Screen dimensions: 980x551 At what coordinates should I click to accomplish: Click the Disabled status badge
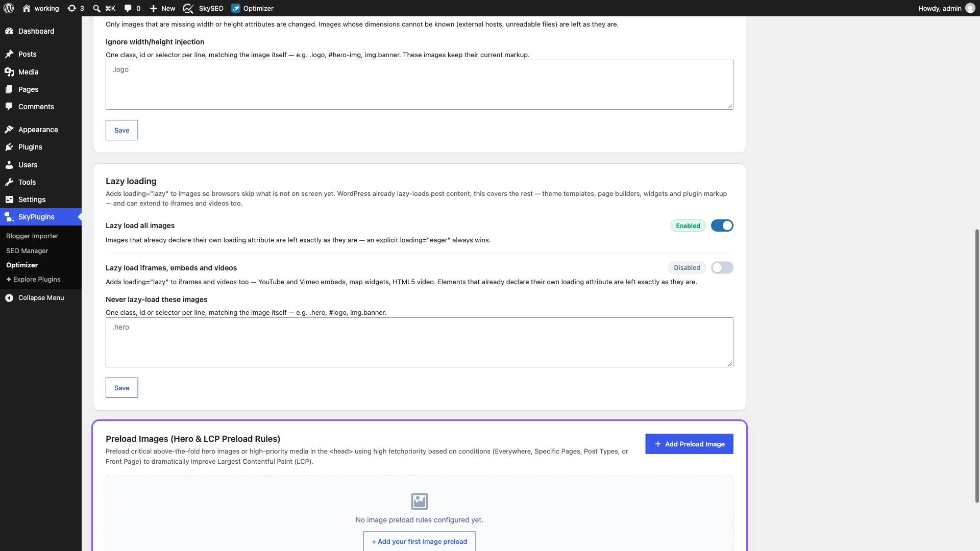tap(687, 268)
